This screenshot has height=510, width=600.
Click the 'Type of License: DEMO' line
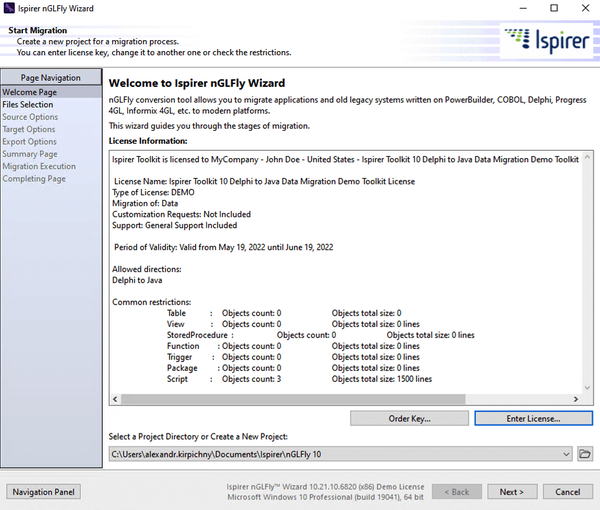[x=153, y=192]
